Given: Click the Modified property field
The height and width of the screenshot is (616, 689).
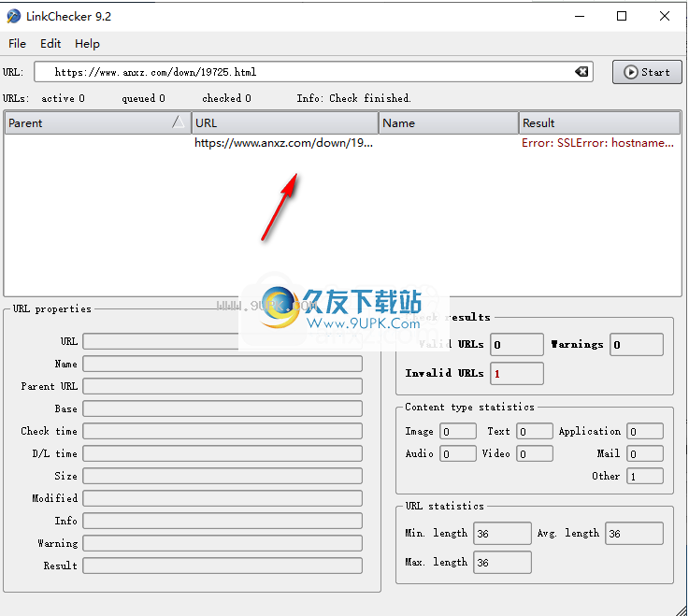Looking at the screenshot, I should 222,498.
